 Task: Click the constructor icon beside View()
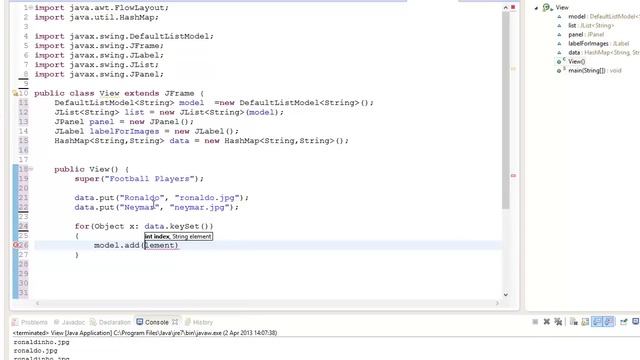click(560, 61)
